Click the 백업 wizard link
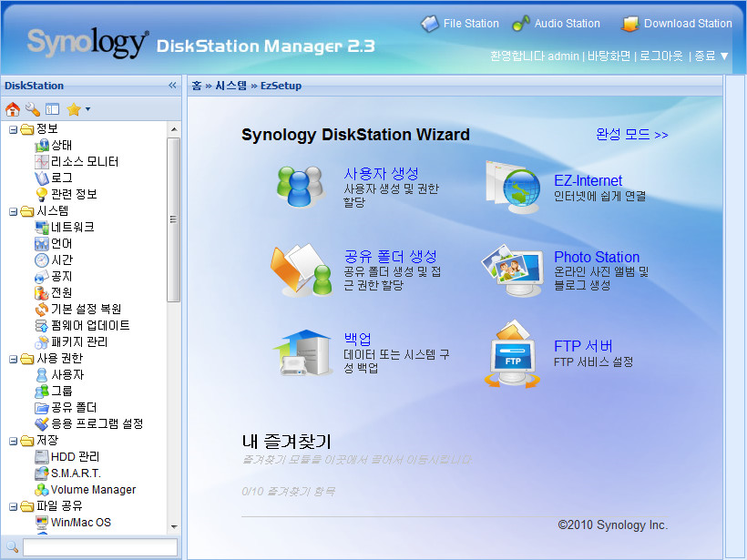Image resolution: width=747 pixels, height=560 pixels. 357,339
